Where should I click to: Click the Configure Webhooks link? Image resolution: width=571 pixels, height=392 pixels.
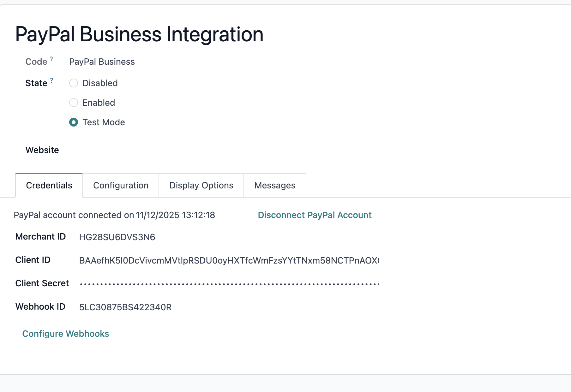click(66, 334)
